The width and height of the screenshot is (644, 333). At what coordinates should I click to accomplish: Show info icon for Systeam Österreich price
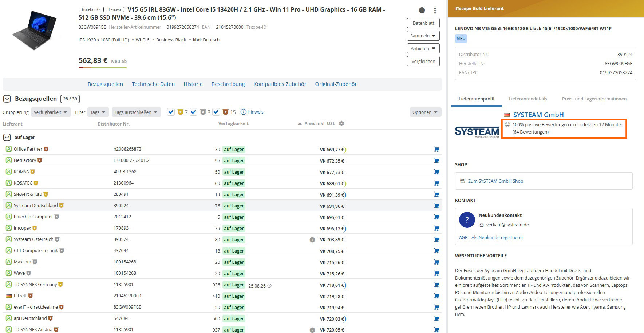click(312, 240)
